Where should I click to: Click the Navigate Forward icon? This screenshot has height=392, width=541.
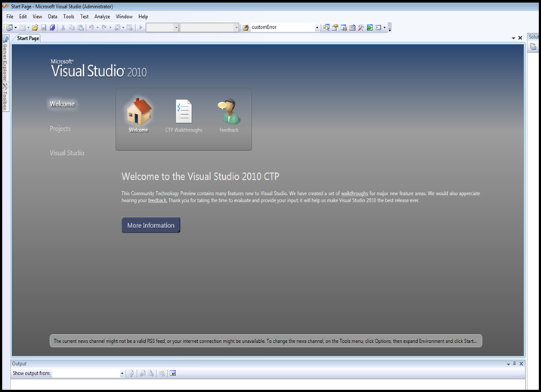[x=130, y=27]
